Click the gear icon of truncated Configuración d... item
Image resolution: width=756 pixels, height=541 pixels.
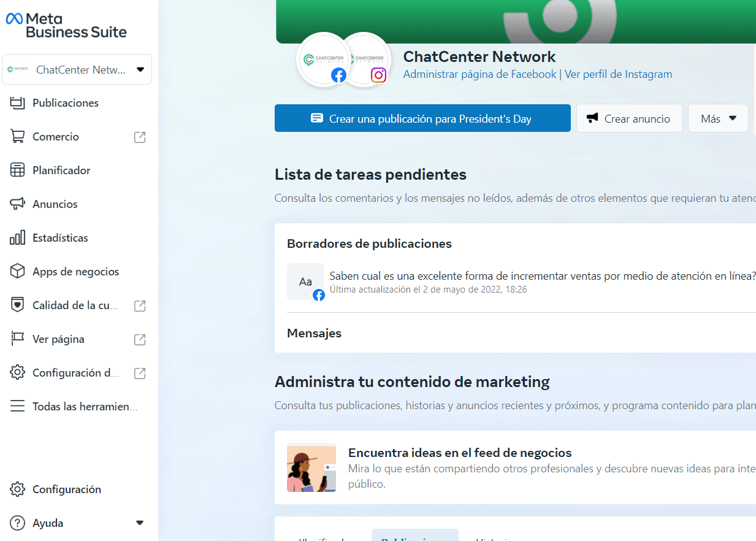point(17,373)
